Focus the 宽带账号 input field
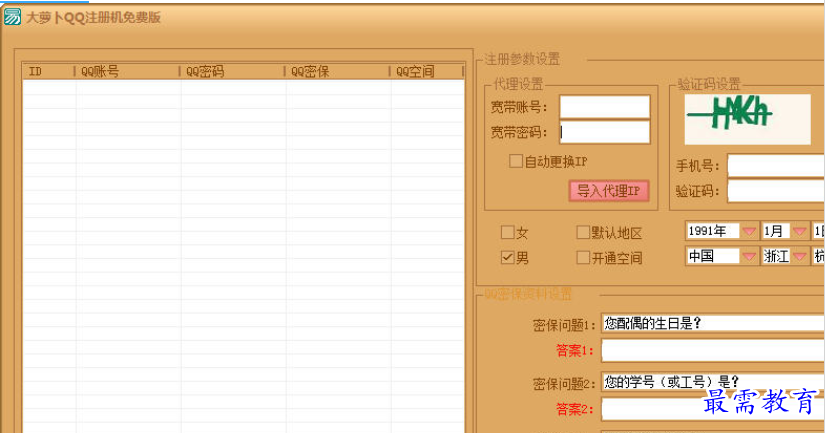This screenshot has width=825, height=433. coord(605,107)
